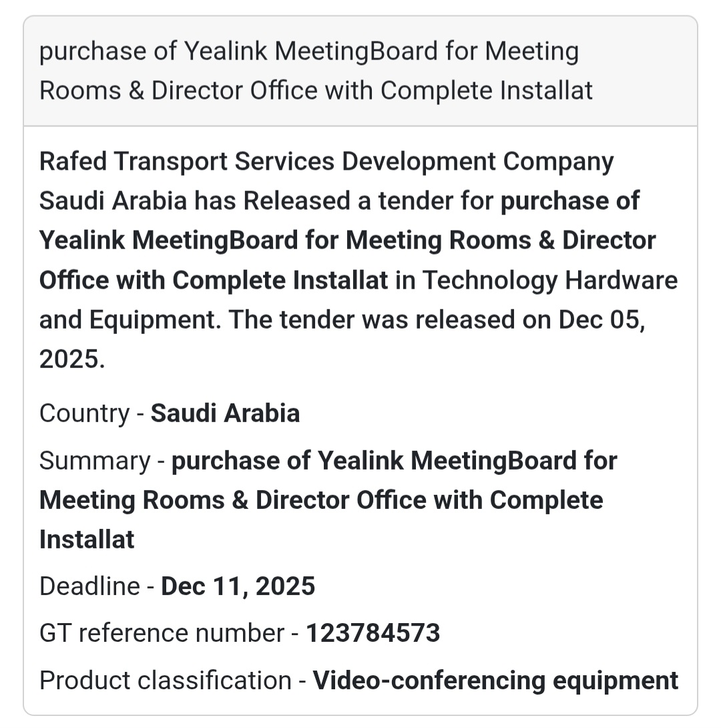The height and width of the screenshot is (728, 721).
Task: Click the bold "Saudi Arabia" country value
Action: point(225,413)
